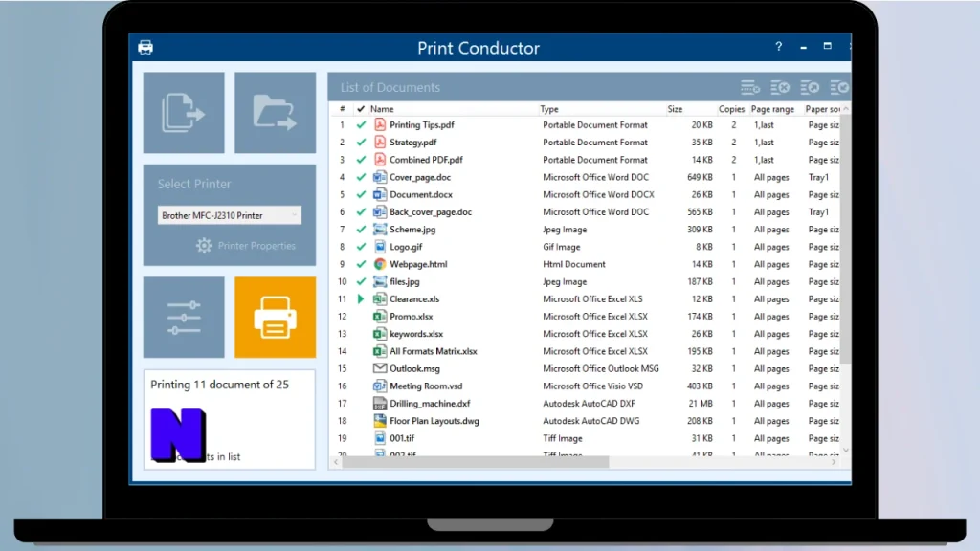Click the Add Documents tile
Viewport: 980px width, 551px height.
pos(183,113)
